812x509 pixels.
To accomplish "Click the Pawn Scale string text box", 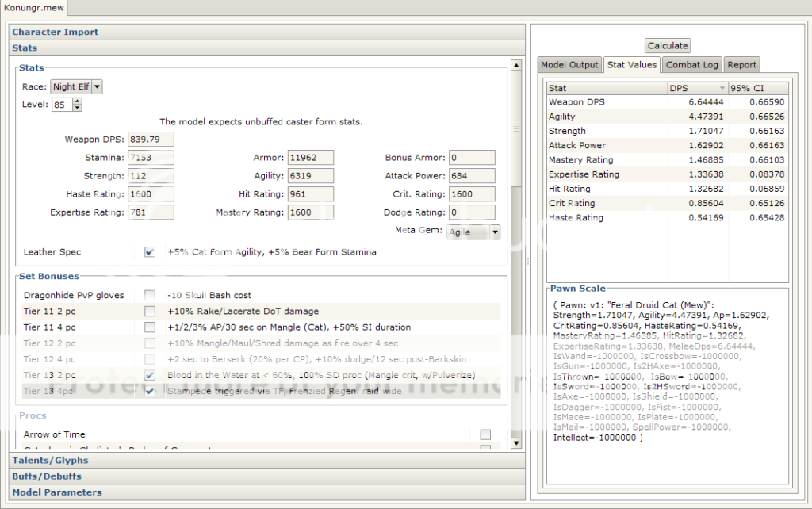I will pyautogui.click(x=668, y=390).
